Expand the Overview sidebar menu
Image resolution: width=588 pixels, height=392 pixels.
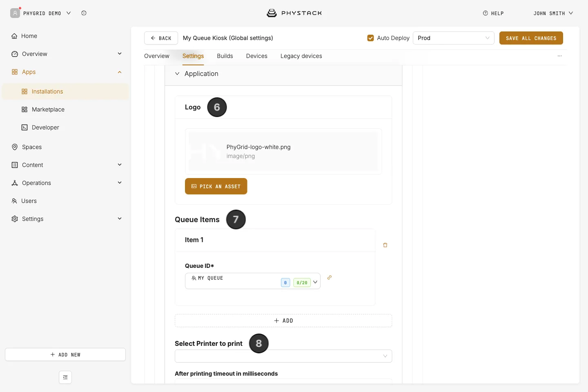120,53
